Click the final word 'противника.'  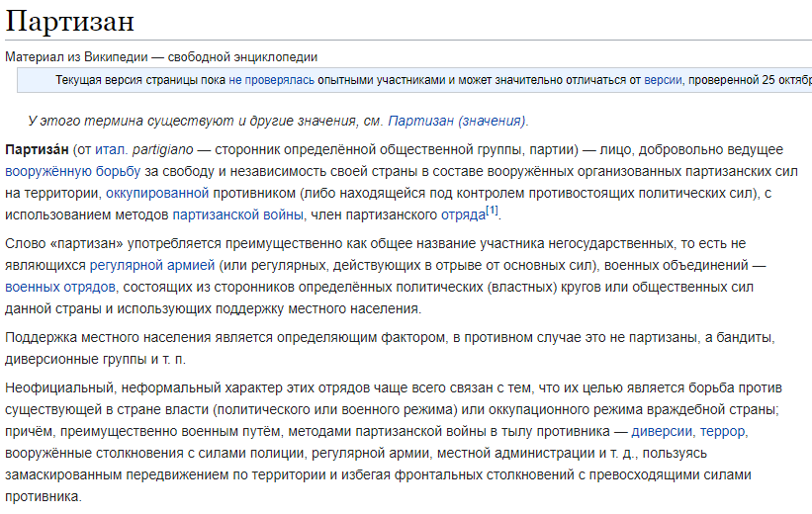click(44, 496)
